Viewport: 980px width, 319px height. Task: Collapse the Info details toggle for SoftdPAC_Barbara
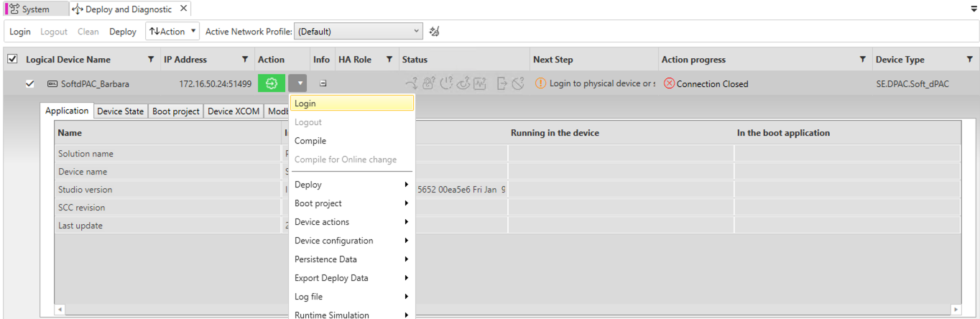[323, 83]
